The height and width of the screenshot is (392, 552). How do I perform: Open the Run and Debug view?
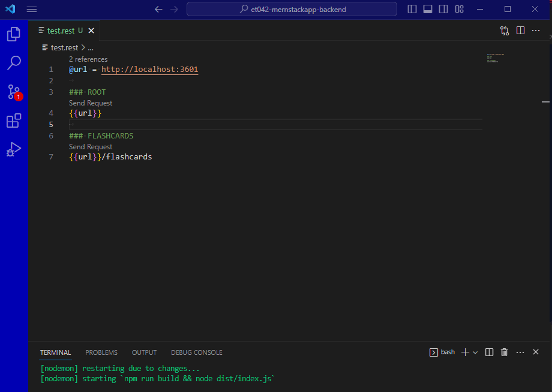tap(14, 149)
